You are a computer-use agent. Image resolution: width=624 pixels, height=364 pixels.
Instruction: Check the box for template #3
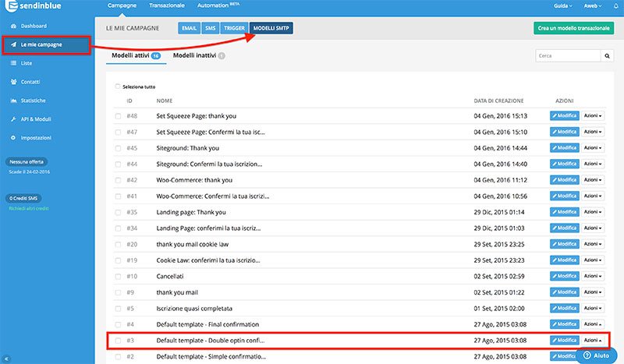(x=118, y=341)
